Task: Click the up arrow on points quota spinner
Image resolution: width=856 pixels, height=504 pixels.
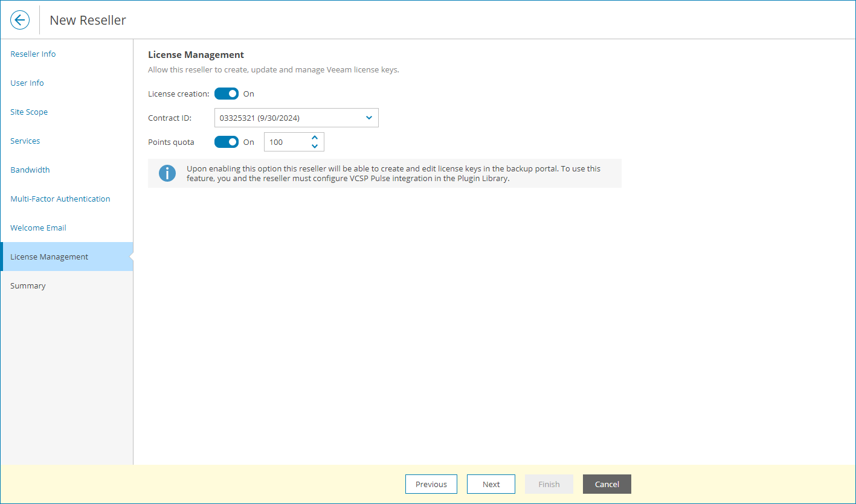Action: coord(315,138)
